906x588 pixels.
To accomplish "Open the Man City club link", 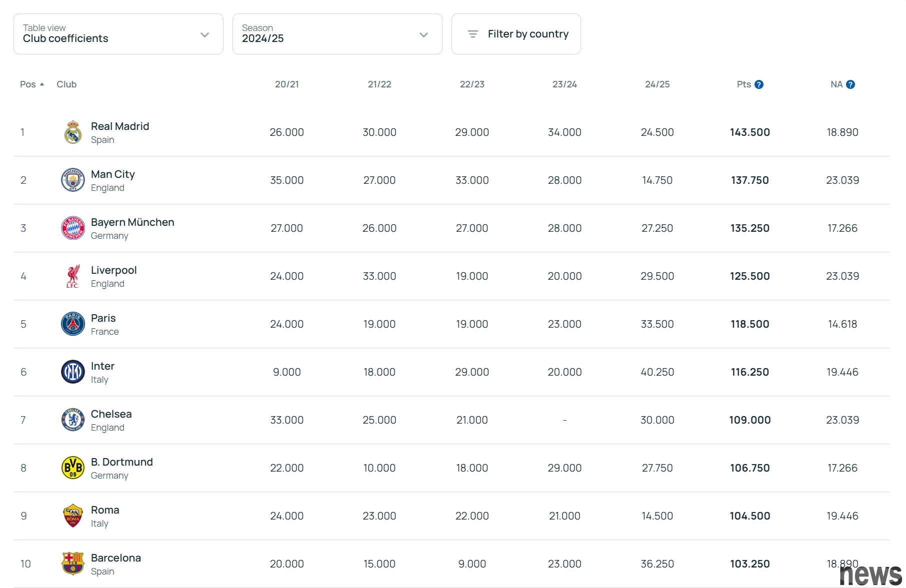I will point(113,174).
